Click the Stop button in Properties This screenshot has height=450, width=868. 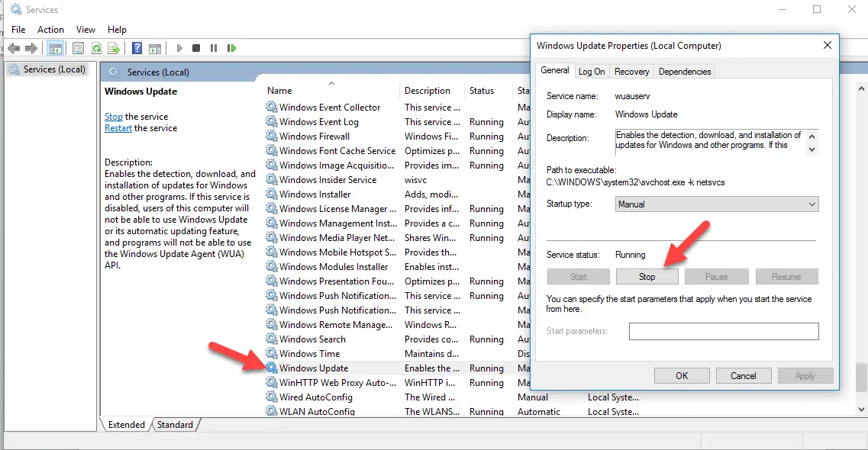[x=647, y=276]
